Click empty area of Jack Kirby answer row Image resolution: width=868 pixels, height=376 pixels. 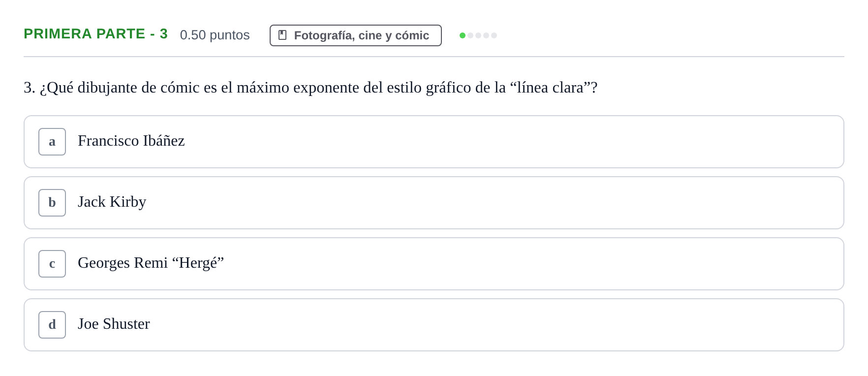492,203
